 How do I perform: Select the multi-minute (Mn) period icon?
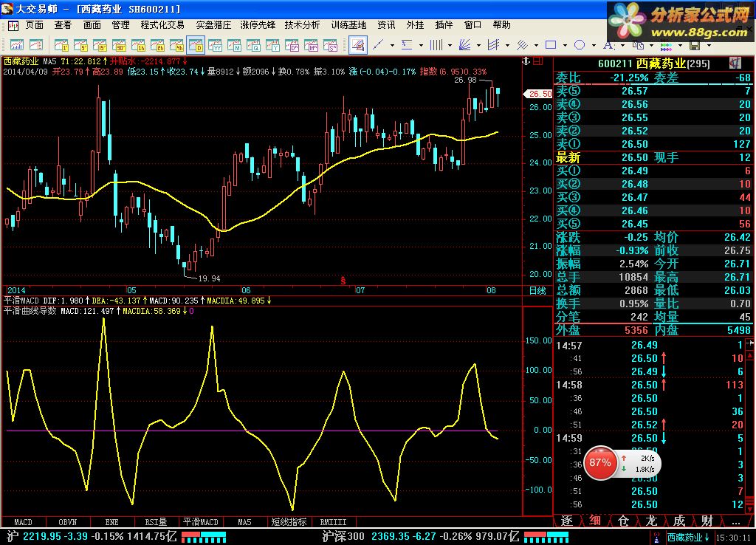tap(312, 45)
